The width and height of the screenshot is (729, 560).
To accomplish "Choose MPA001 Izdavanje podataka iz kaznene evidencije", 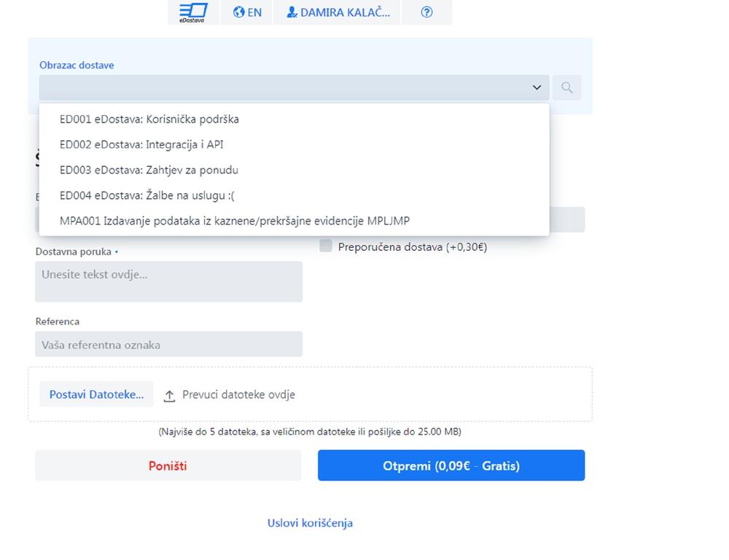I will pyautogui.click(x=235, y=221).
